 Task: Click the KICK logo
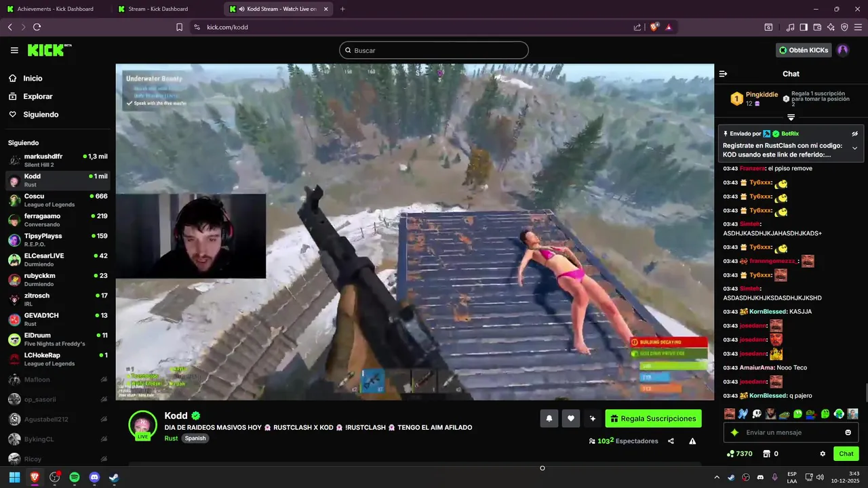[x=49, y=50]
